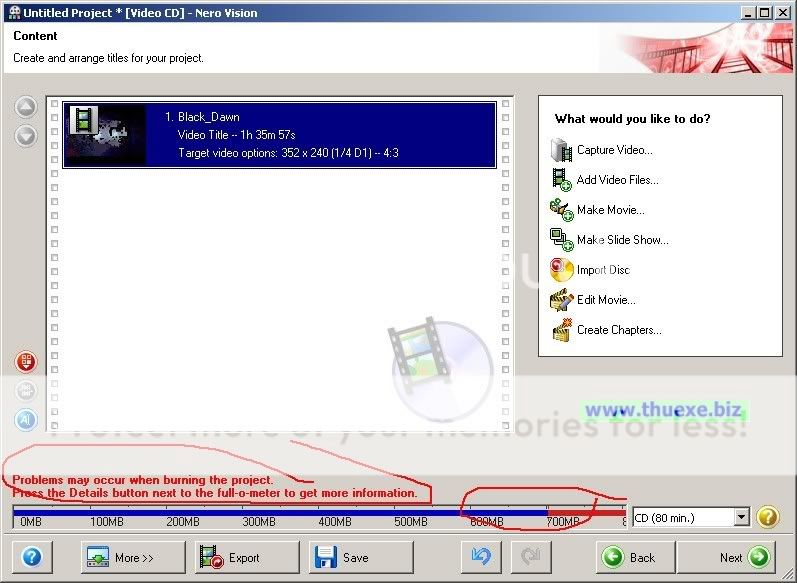797x583 pixels.
Task: Move title down with the down arrow
Action: pos(26,135)
